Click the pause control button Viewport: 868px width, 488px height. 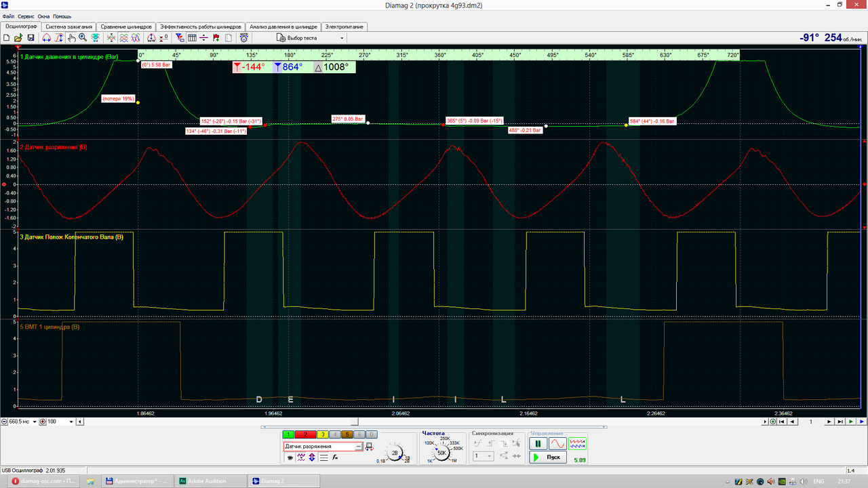pos(538,444)
